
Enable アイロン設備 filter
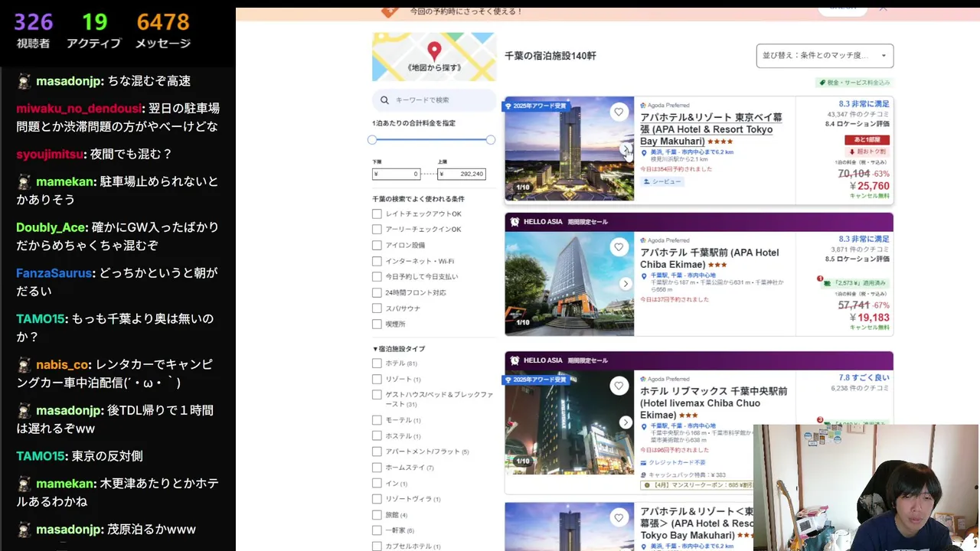[x=377, y=246]
